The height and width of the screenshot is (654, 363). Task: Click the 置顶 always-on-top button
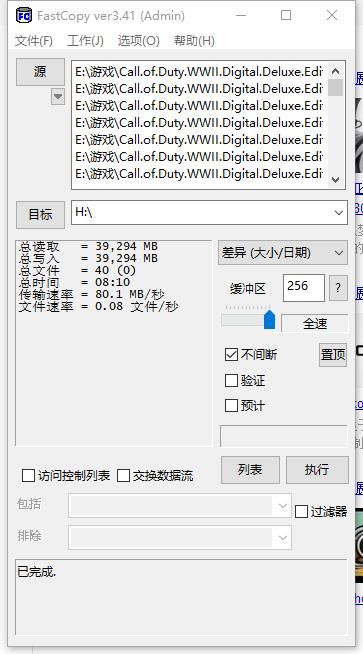(333, 355)
